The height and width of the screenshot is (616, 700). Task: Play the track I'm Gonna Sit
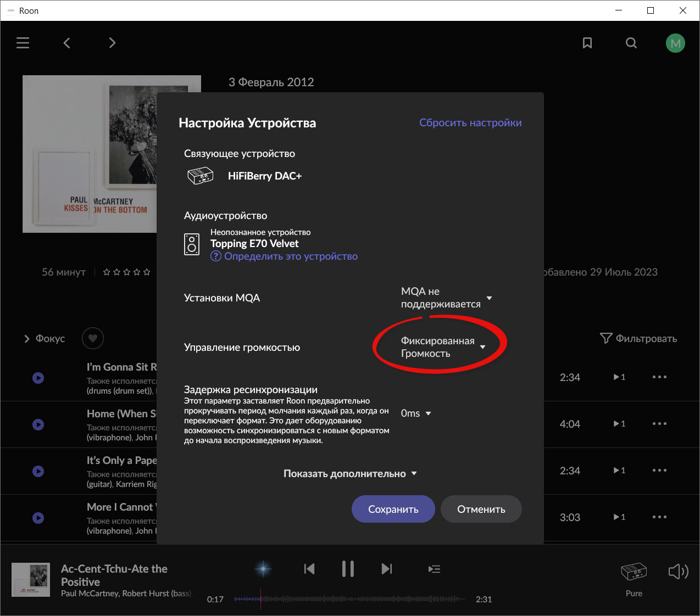[x=38, y=378]
